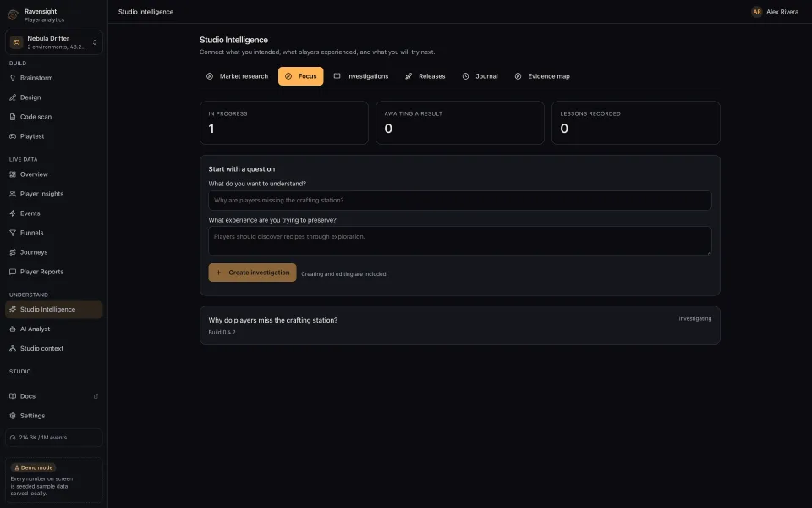
Task: Click the Player Reports chat icon
Action: click(13, 272)
